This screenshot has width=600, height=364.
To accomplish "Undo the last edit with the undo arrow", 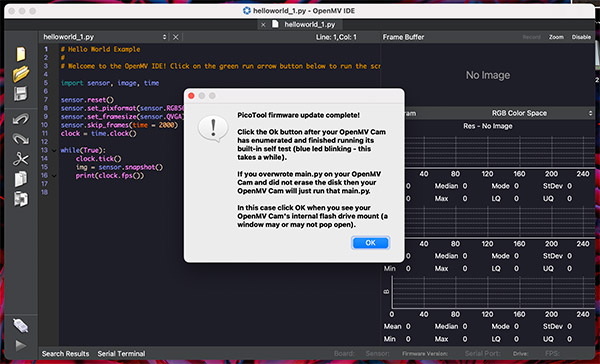I will tap(21, 119).
